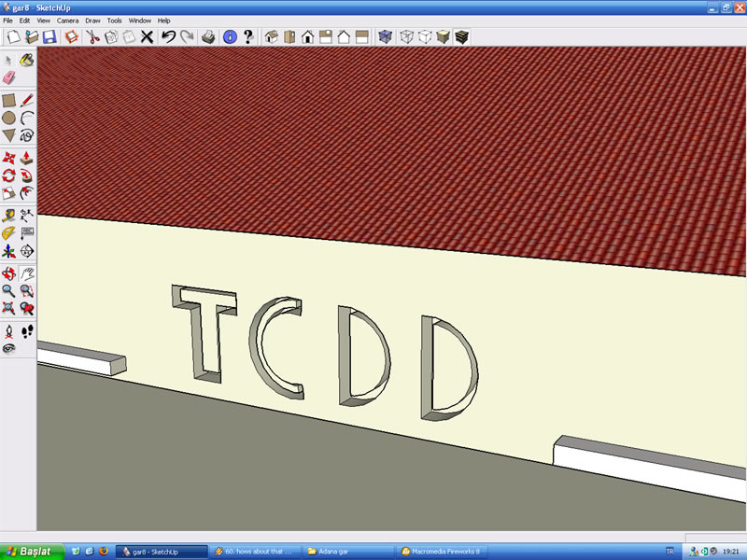
Task: Select the Line pencil tool
Action: (x=27, y=100)
